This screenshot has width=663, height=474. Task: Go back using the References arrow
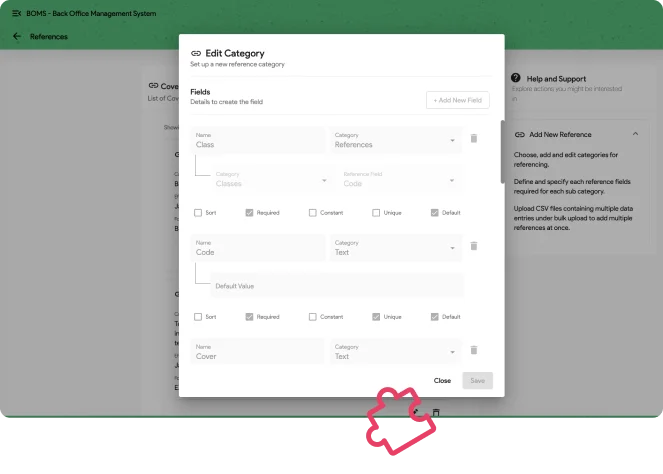point(17,36)
